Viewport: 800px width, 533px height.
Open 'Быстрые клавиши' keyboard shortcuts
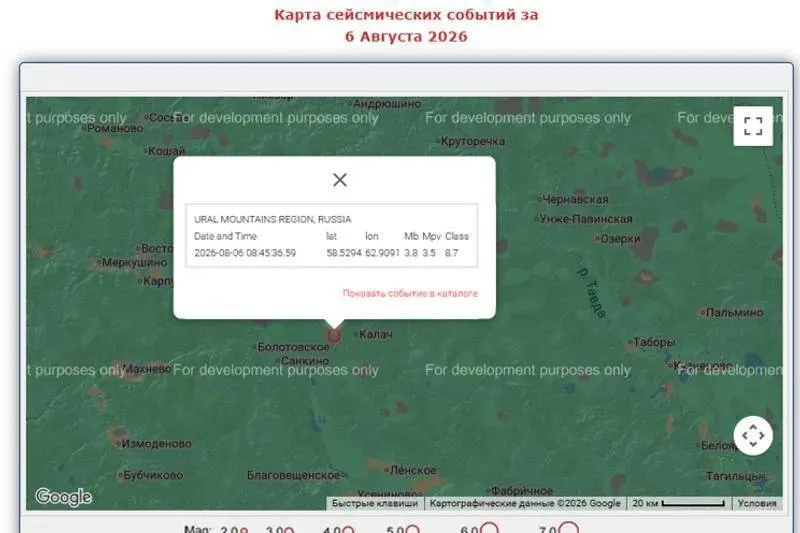pos(375,503)
